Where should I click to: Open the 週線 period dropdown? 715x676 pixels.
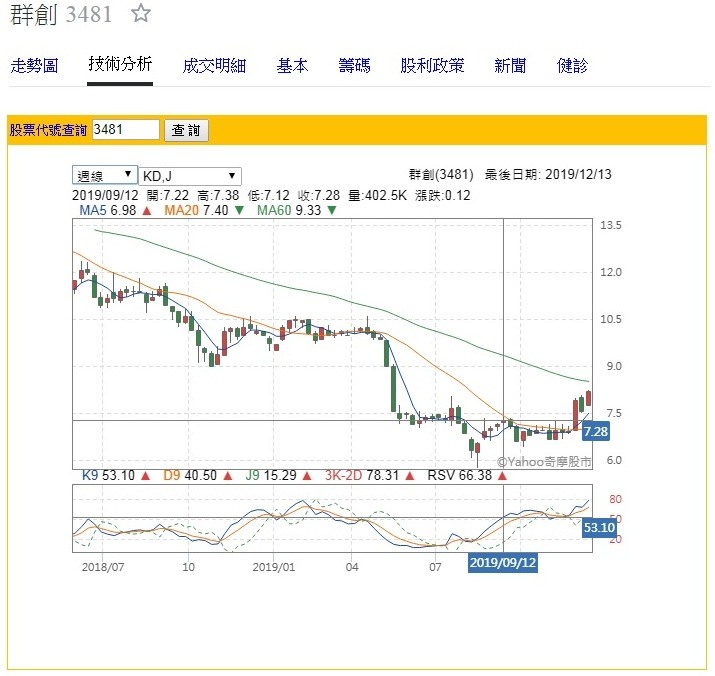[x=104, y=174]
